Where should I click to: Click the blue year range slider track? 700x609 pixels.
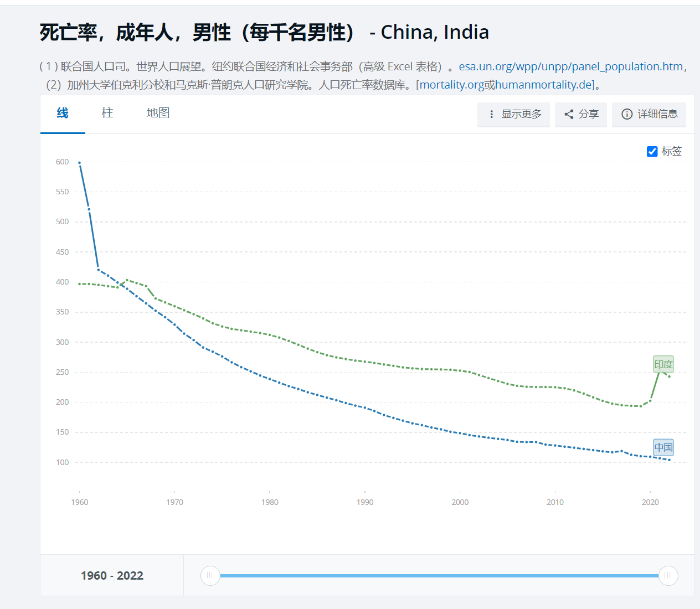[x=439, y=576]
